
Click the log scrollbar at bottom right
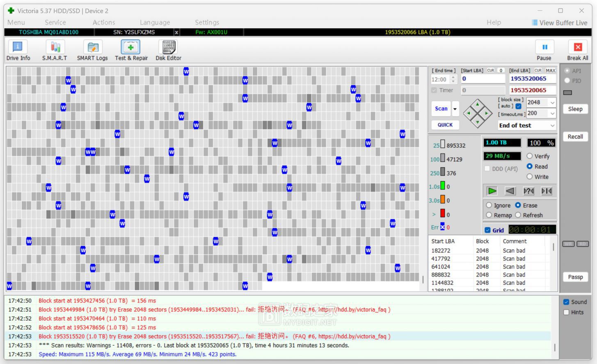(x=555, y=347)
